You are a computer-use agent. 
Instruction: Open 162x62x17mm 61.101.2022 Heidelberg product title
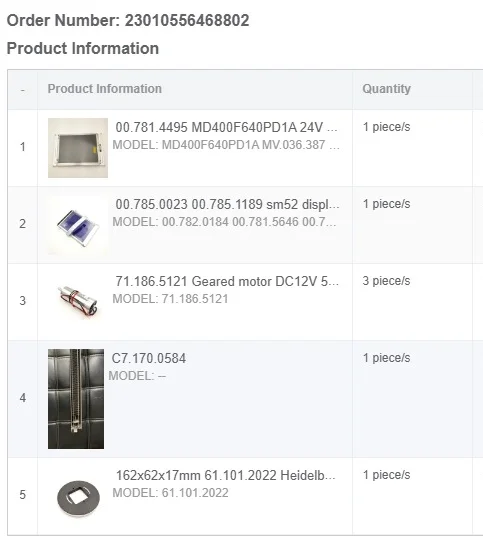(x=226, y=475)
